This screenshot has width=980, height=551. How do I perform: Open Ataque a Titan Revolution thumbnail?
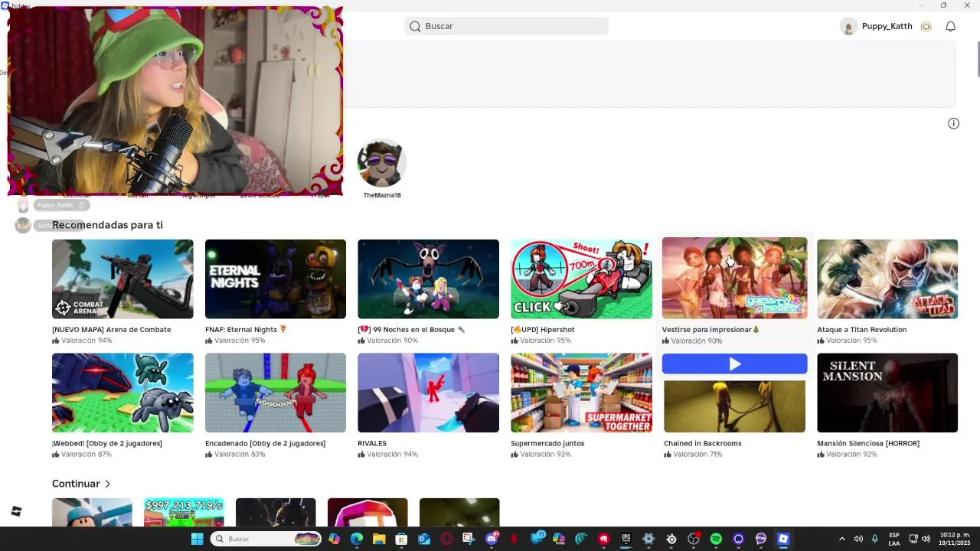(887, 279)
